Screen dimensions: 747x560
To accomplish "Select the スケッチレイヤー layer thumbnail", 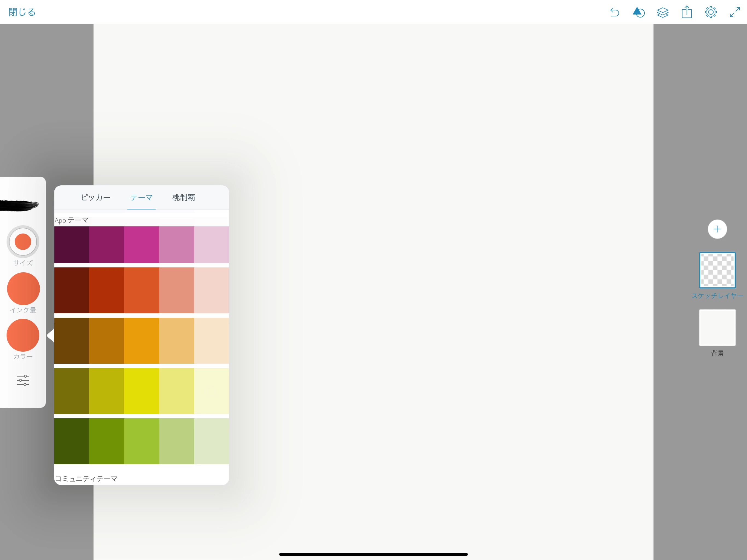I will coord(717,270).
